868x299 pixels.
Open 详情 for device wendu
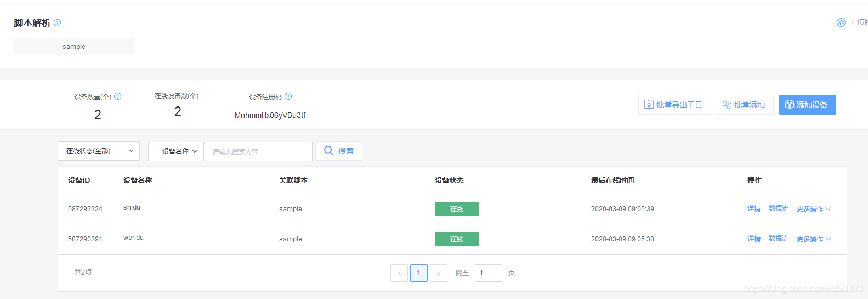point(754,239)
